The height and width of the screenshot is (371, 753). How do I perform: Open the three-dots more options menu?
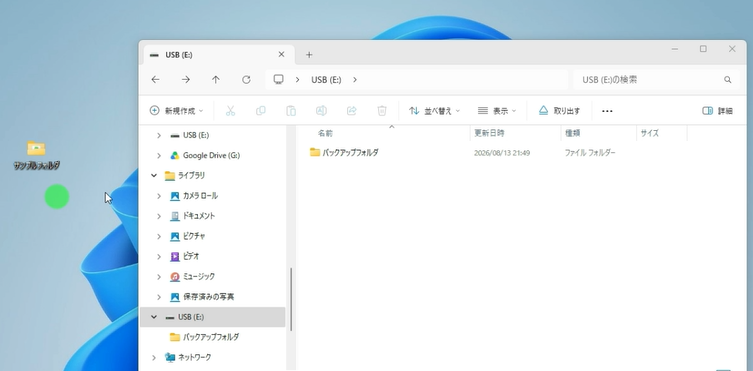[x=607, y=111]
